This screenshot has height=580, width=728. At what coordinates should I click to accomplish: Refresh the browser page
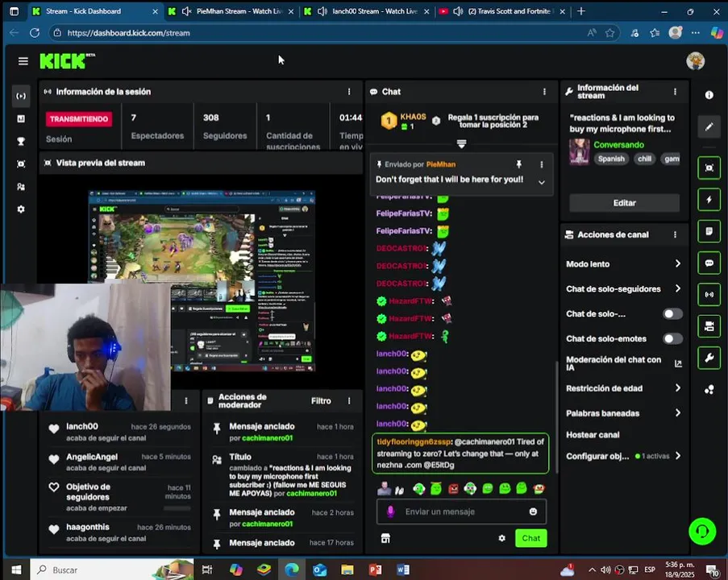pos(35,33)
